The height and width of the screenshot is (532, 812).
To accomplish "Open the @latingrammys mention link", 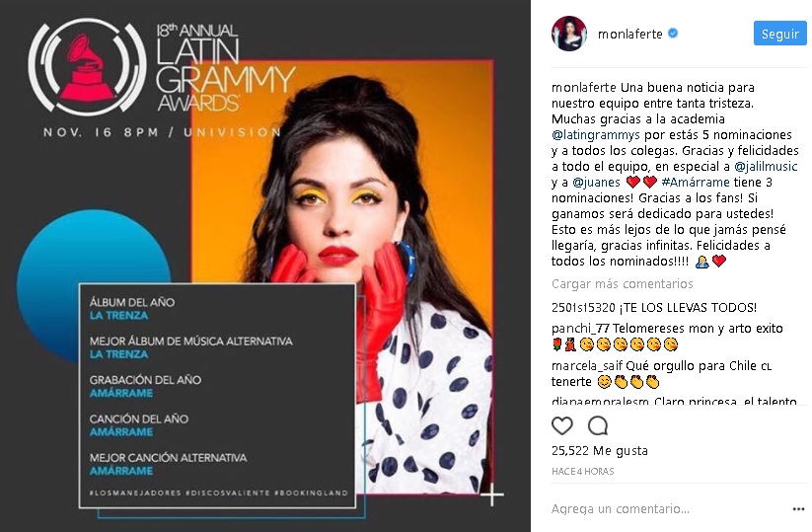I will click(596, 135).
